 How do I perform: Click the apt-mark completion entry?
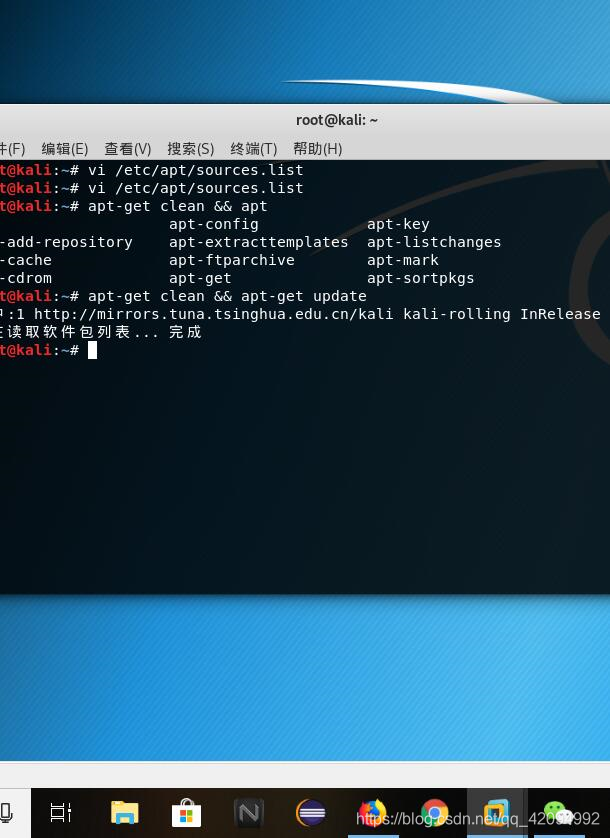pos(403,260)
